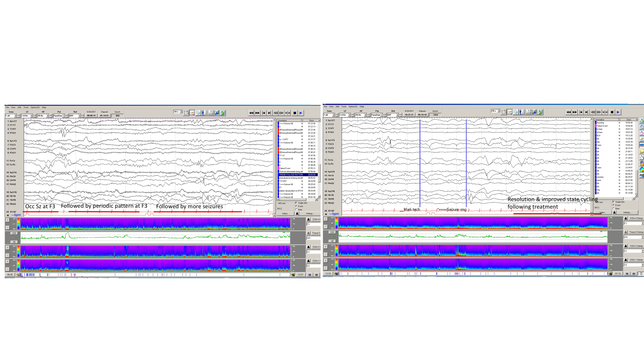Click fast rewind button in right window
Screen dimensions: 644x362
coord(568,112)
